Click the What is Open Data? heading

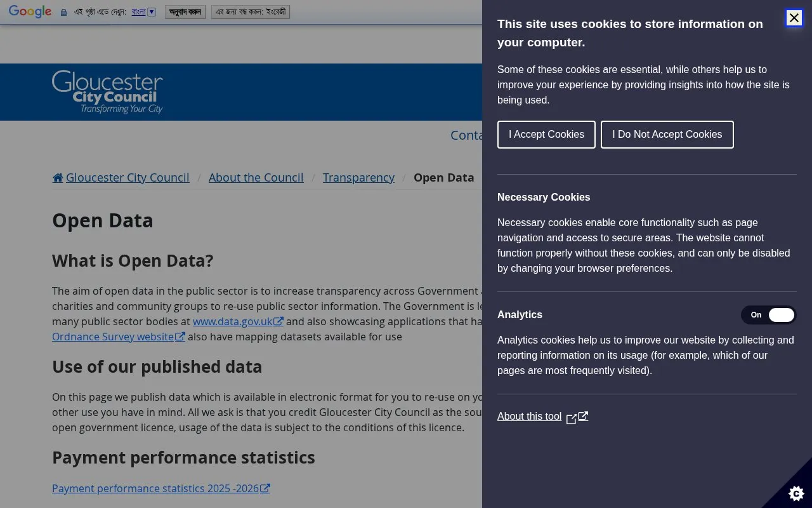coord(133,261)
